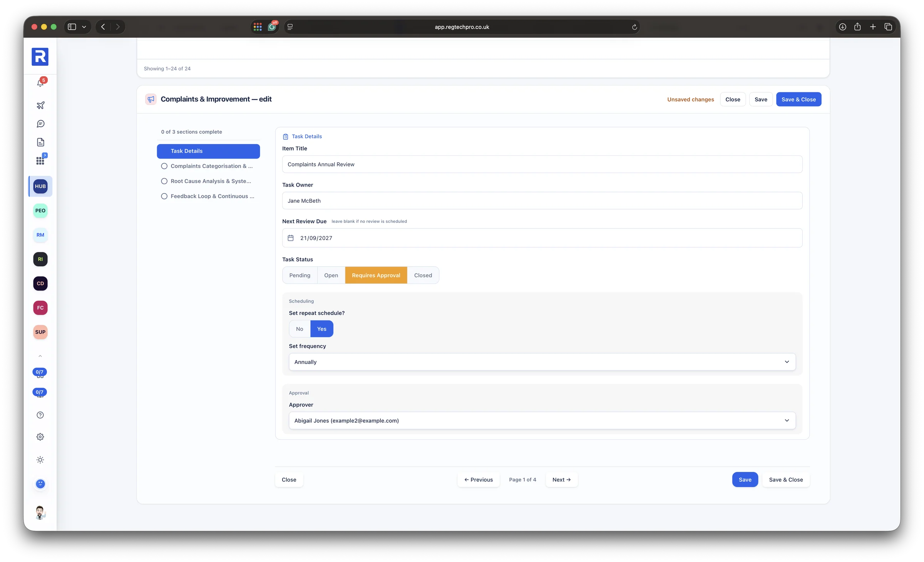
Task: Choose Yes for repeat schedule
Action: click(x=322, y=329)
